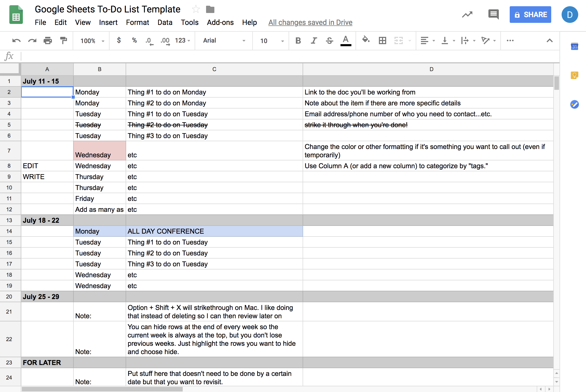Open the comments speech bubble icon
This screenshot has width=586, height=392.
[x=493, y=15]
